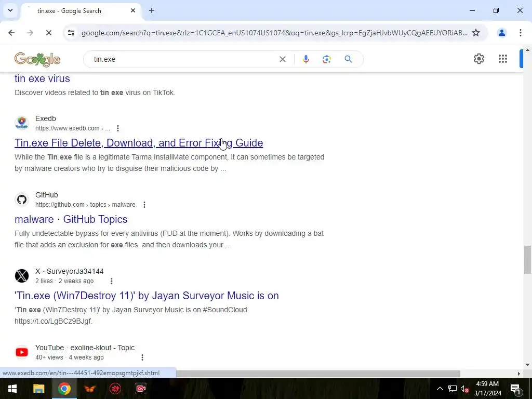
Task: Open the network status tray icon
Action: click(x=453, y=389)
